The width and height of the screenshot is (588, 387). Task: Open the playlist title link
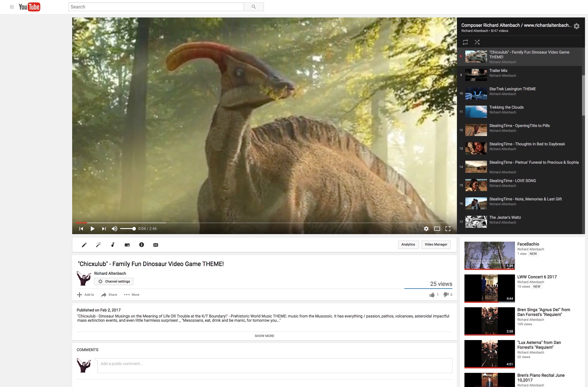point(516,25)
